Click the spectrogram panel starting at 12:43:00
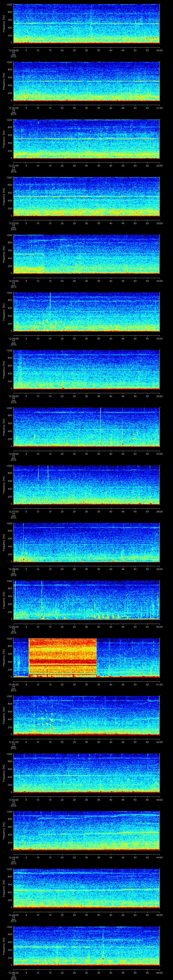The height and width of the screenshot is (980, 173). click(87, 831)
